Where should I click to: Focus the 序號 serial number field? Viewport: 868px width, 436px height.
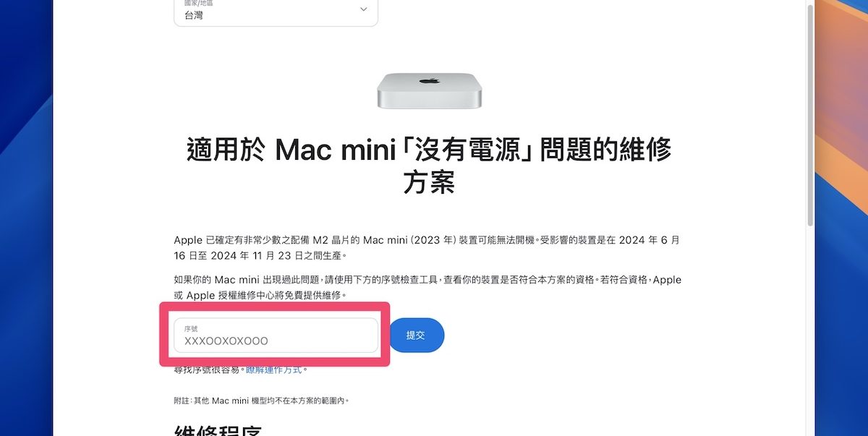coord(276,335)
